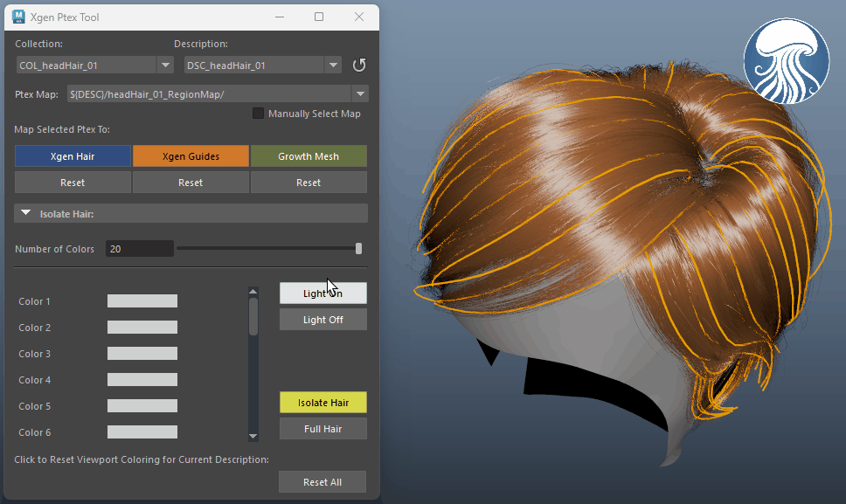Pick the Color 1 swatch
The image size is (846, 504).
tap(142, 300)
